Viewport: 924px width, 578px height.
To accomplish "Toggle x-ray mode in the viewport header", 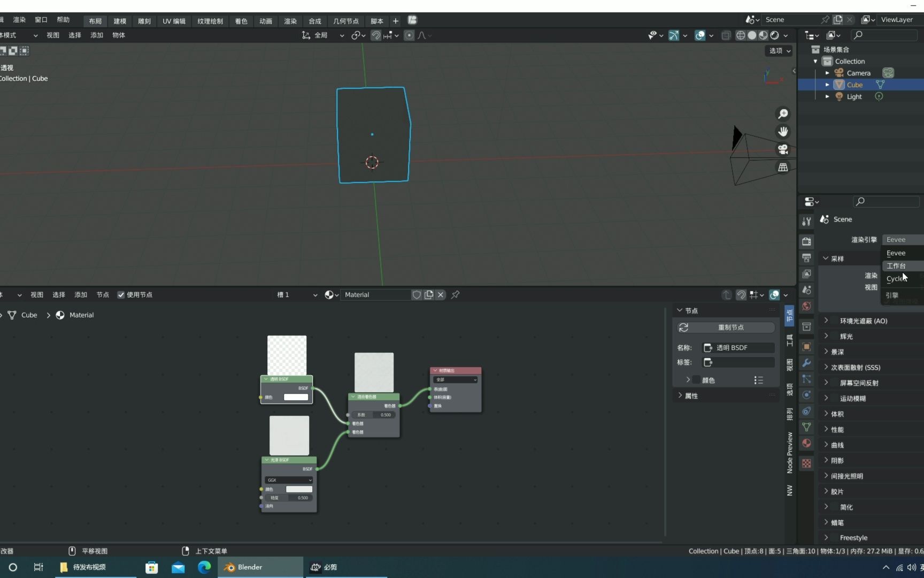I will click(x=726, y=35).
